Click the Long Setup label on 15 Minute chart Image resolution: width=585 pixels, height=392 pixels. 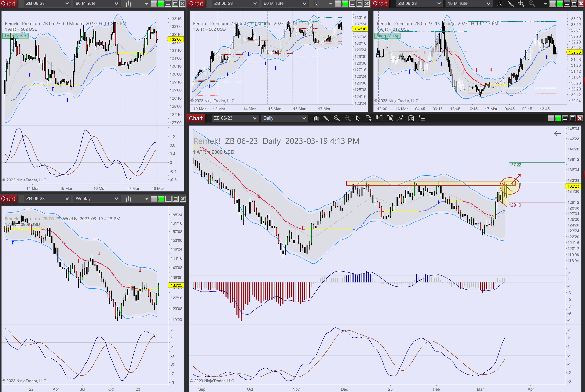pos(387,36)
